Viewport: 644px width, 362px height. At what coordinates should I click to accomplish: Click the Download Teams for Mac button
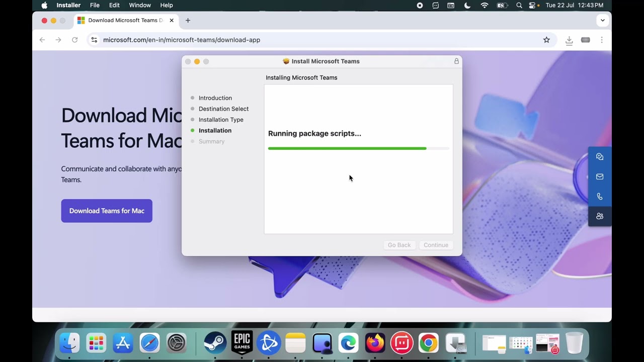107,211
